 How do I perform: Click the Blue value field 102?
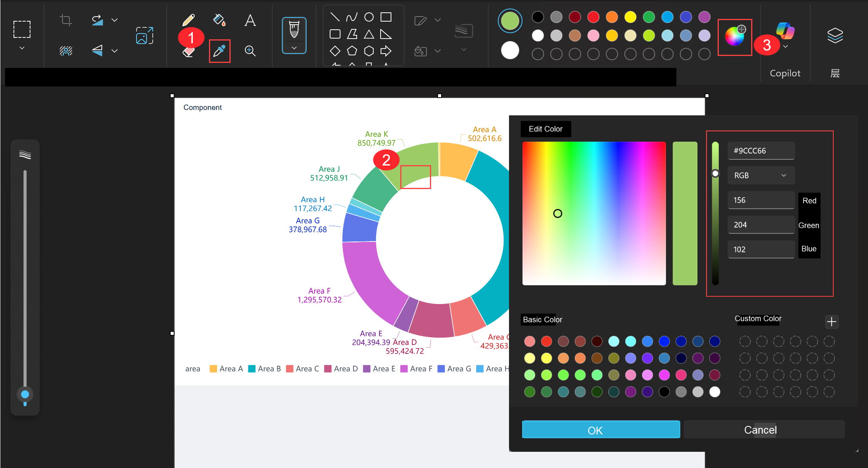point(761,250)
